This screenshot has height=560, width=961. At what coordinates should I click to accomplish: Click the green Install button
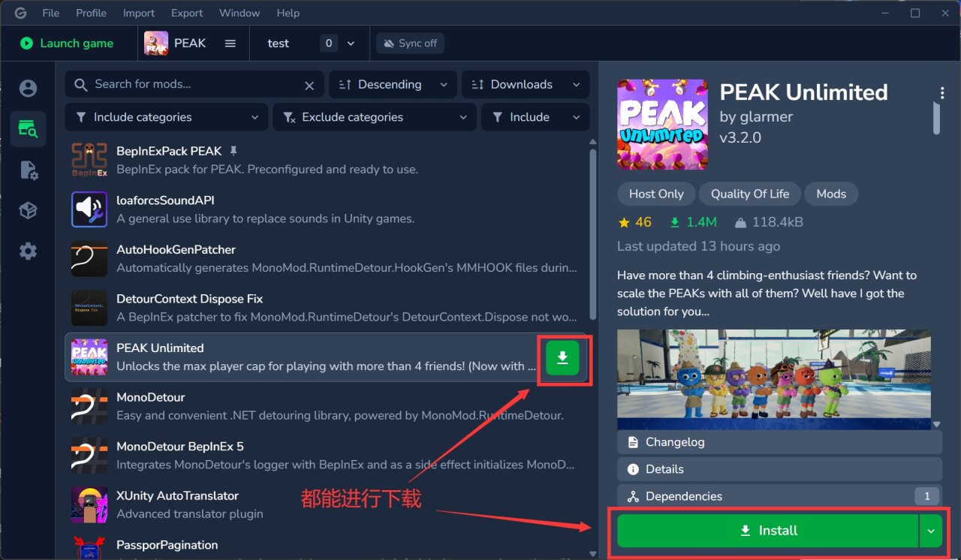point(767,531)
